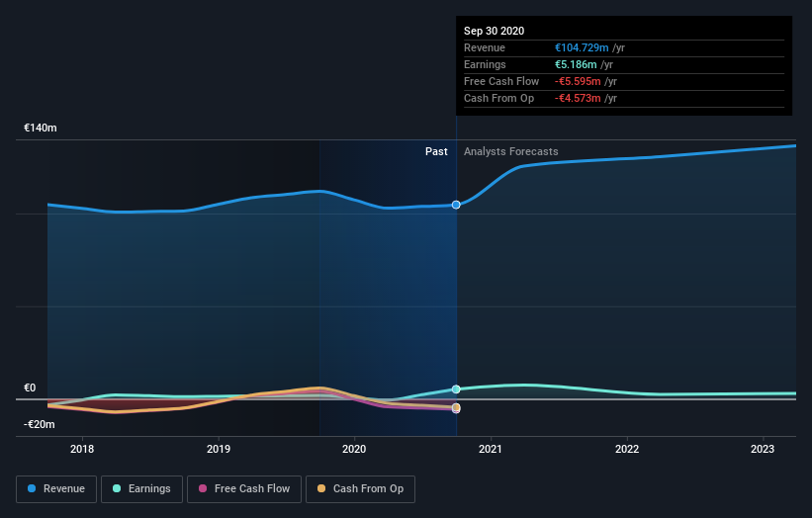Select the Earnings data point at Sep 2020
The width and height of the screenshot is (812, 518).
click(x=456, y=389)
